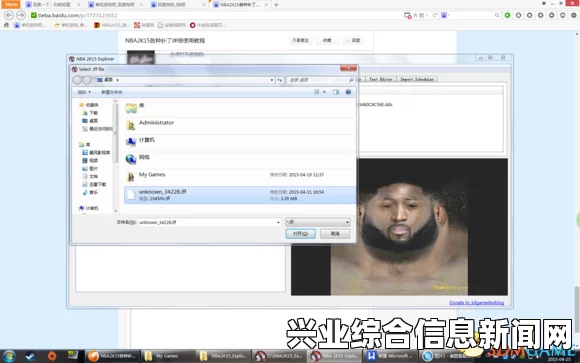This screenshot has width=580, height=363.
Task: Switch to the second browser tab
Action: 115,5
